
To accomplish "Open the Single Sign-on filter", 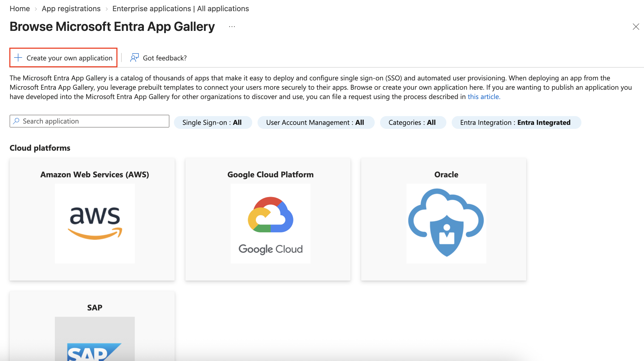I will [x=213, y=122].
